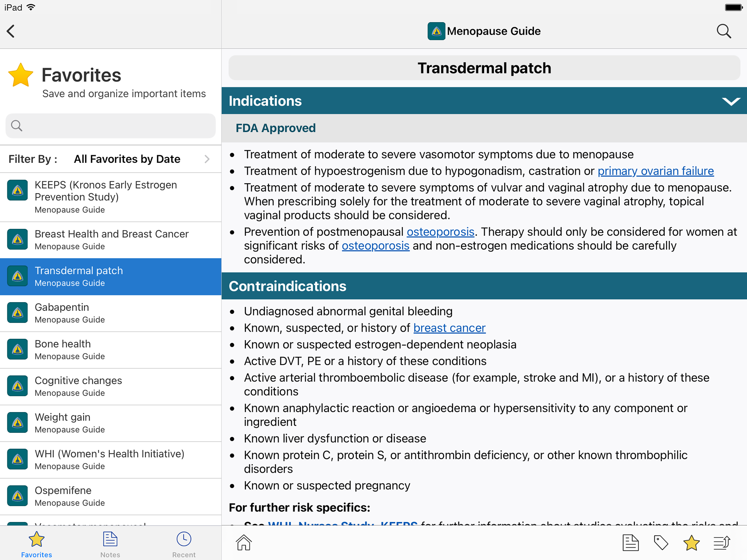The image size is (747, 560).
Task: Click 'Known or suspected estrogen-dependent neoplasia' bullet
Action: (380, 345)
